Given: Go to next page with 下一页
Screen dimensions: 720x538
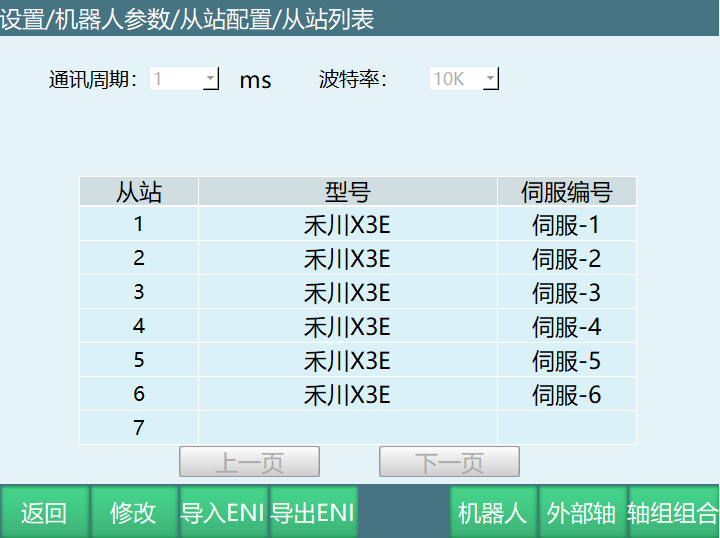Looking at the screenshot, I should point(449,462).
